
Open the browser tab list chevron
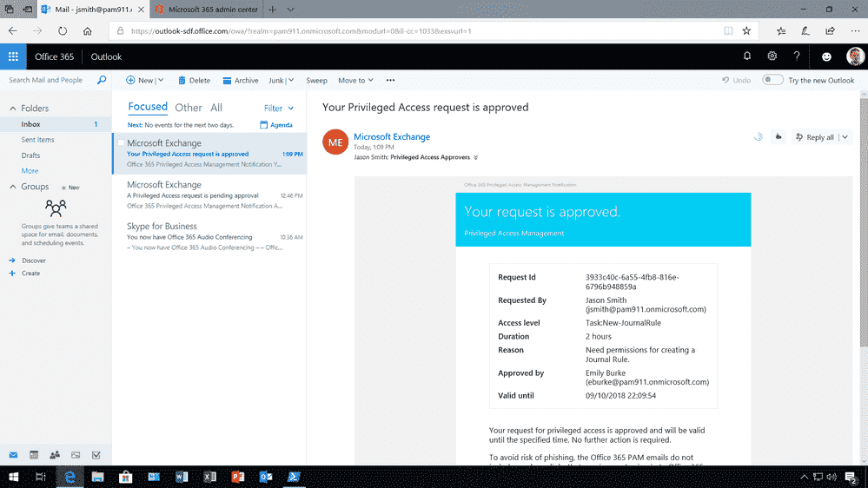[x=290, y=10]
